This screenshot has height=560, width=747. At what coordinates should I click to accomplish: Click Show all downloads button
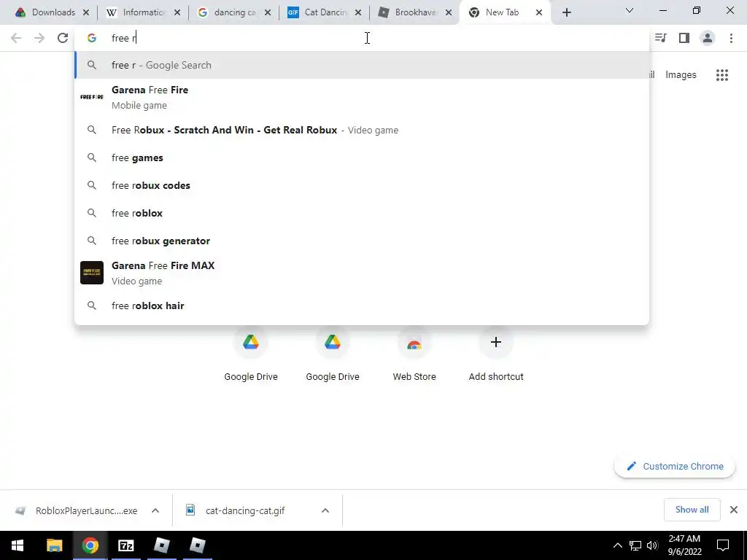tap(692, 510)
